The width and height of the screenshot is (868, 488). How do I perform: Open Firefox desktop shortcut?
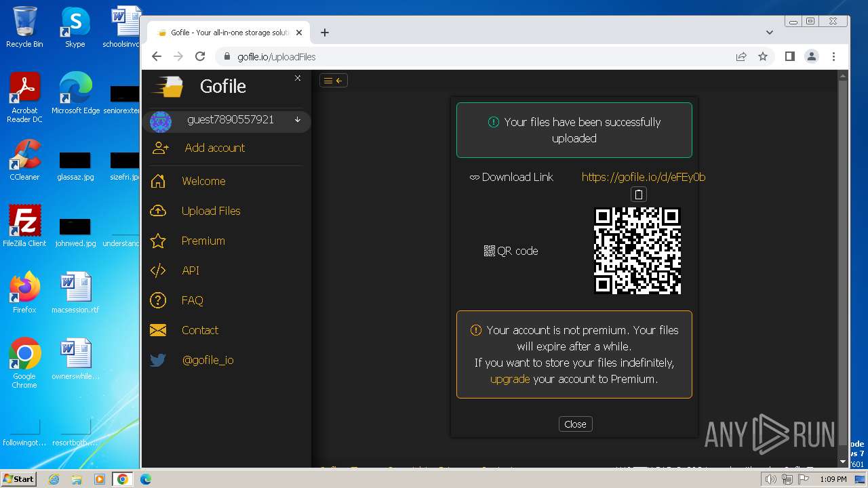pos(24,293)
